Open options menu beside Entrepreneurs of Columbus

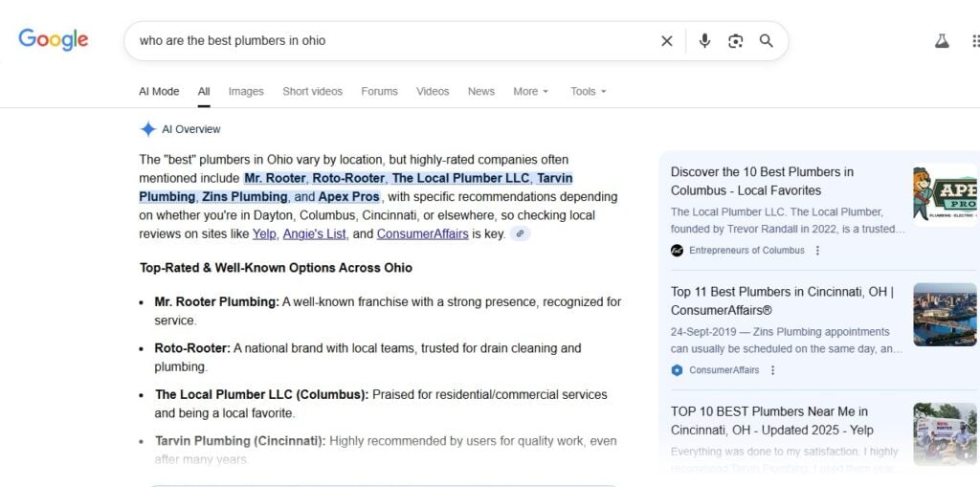coord(817,250)
